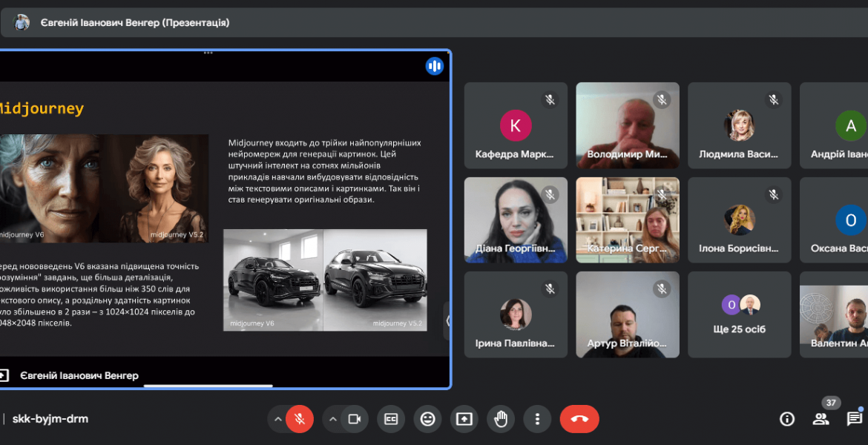The image size is (868, 445).
Task: Click the name label Андрій Іван...
Action: [839, 154]
